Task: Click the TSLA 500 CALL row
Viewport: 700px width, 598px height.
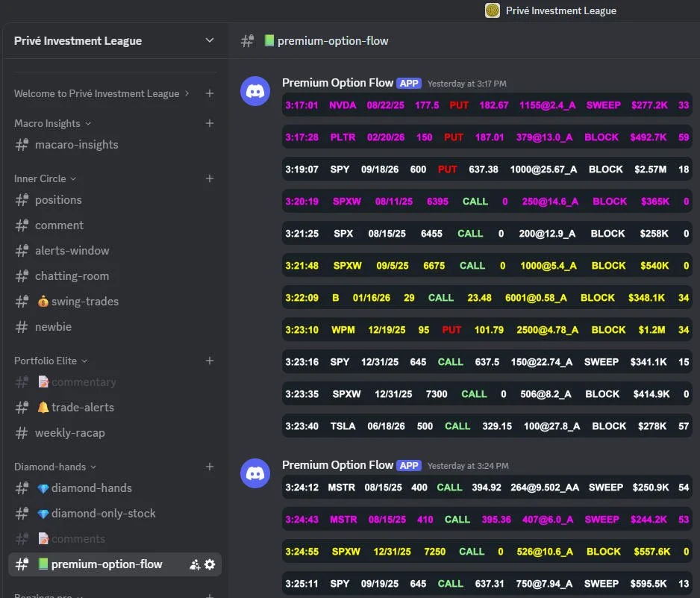Action: (x=487, y=426)
